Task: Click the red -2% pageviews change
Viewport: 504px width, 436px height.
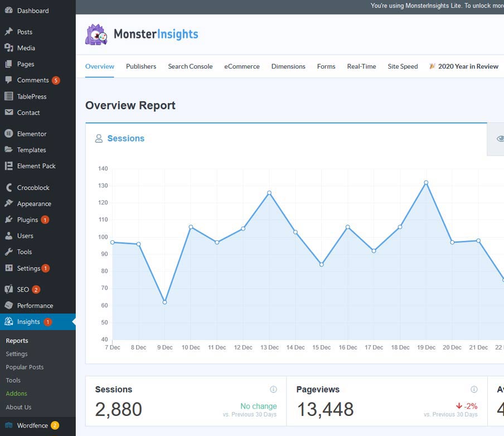Action: (x=467, y=406)
